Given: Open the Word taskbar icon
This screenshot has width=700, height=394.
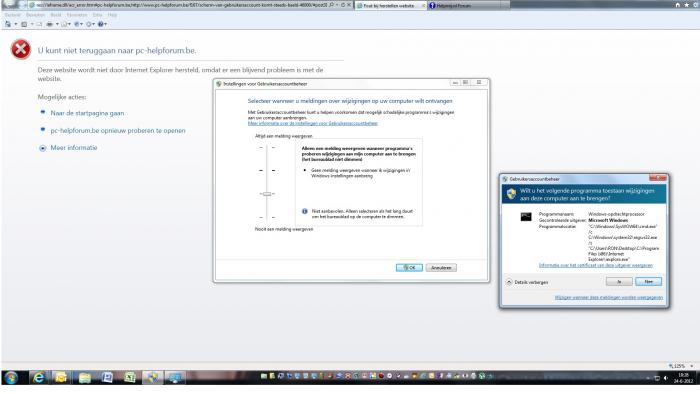Looking at the screenshot, I should 107,378.
